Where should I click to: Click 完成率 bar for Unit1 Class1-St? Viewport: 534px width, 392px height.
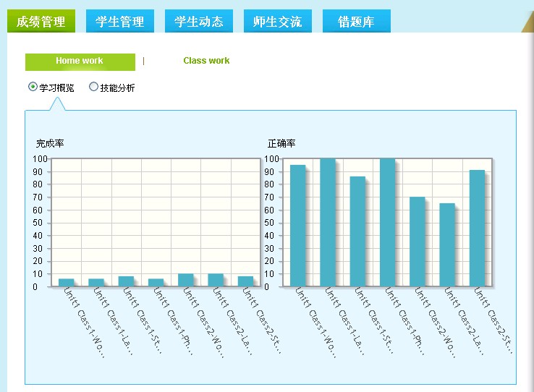coord(126,281)
